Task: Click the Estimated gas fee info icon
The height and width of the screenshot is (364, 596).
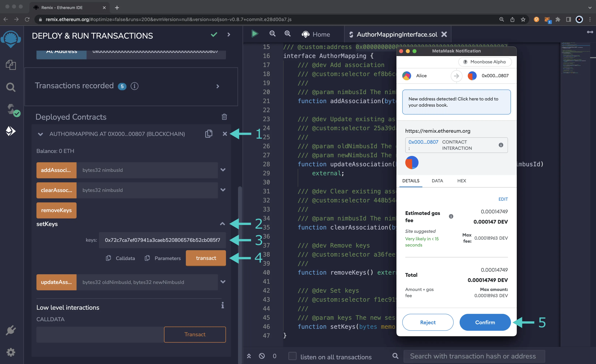Action: [x=451, y=216]
